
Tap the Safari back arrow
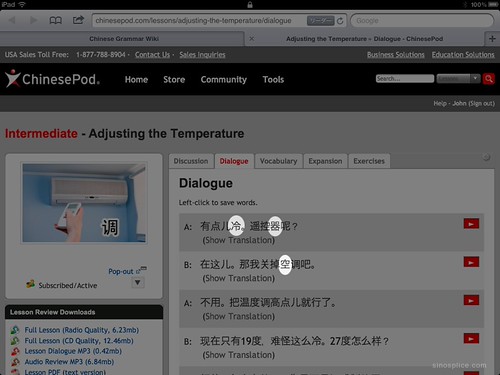[12, 20]
